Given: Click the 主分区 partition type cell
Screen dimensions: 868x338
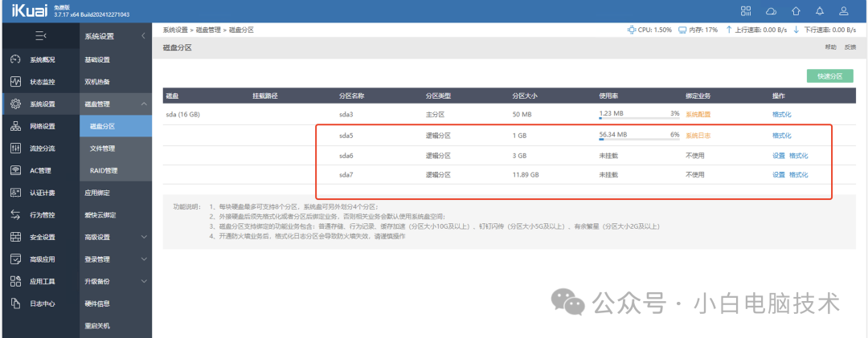Looking at the screenshot, I should 435,114.
